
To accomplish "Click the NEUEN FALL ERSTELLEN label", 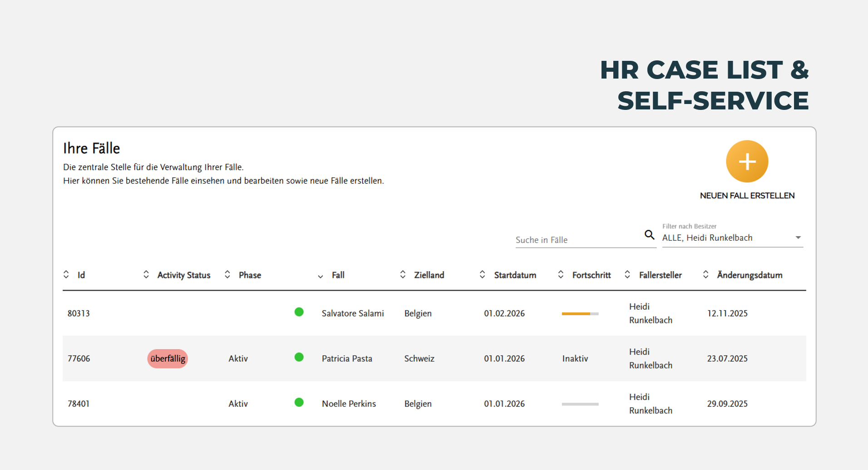I will coord(747,196).
